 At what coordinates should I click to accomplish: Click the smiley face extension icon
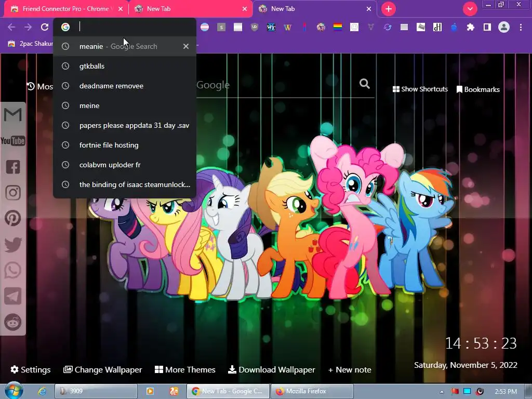pyautogui.click(x=354, y=27)
